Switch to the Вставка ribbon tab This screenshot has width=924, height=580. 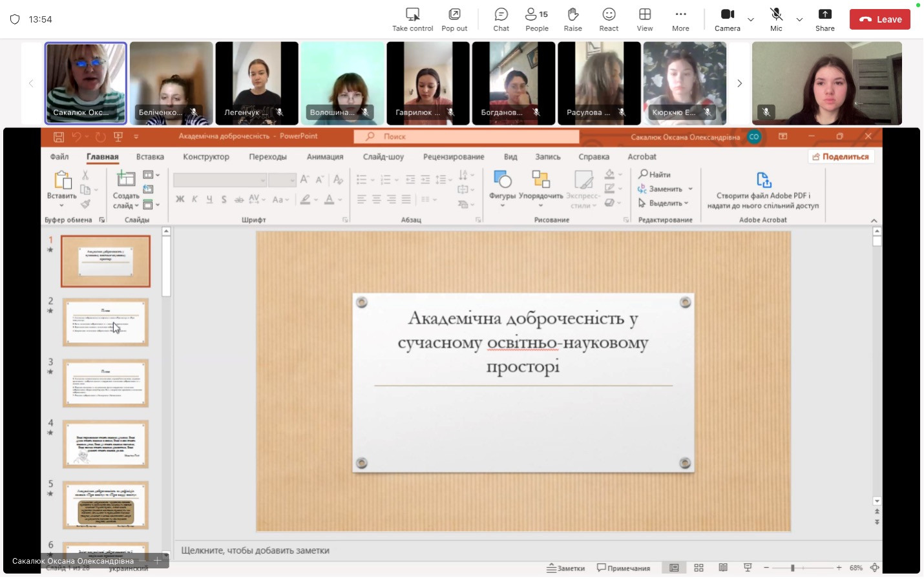150,157
